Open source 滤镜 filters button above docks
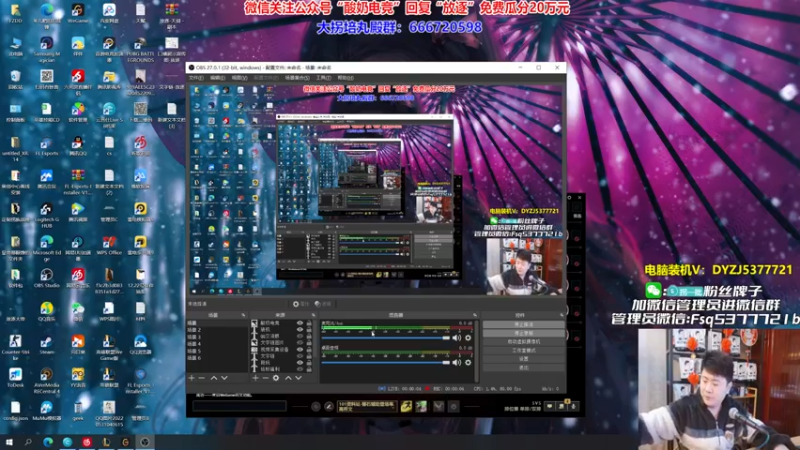Viewport: 800px width, 450px height. [x=323, y=304]
